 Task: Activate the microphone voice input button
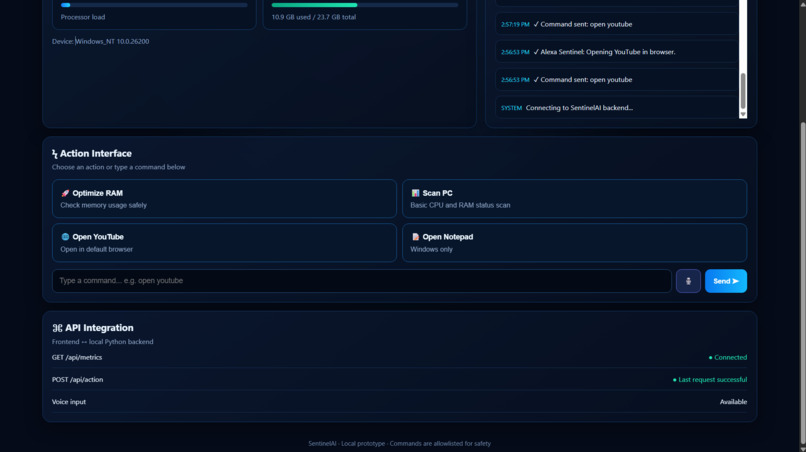pyautogui.click(x=688, y=281)
